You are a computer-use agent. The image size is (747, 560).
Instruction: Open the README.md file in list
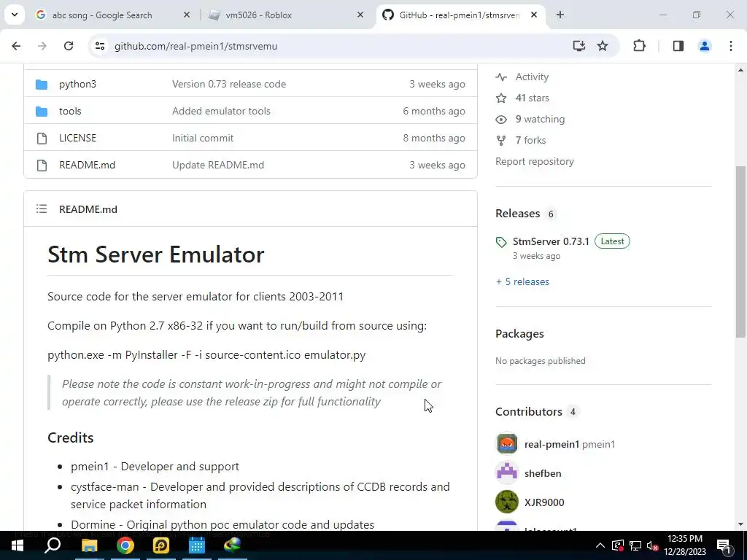point(88,165)
